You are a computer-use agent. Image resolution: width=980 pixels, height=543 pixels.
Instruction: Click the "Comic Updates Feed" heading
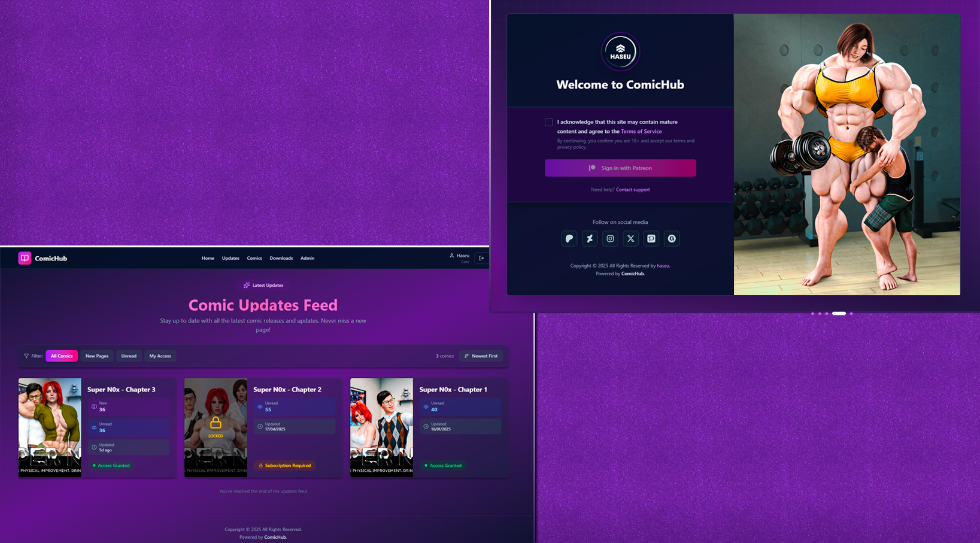pos(263,305)
